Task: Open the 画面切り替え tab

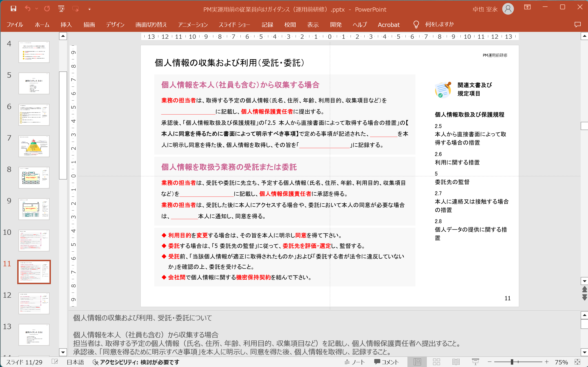Action: (151, 25)
